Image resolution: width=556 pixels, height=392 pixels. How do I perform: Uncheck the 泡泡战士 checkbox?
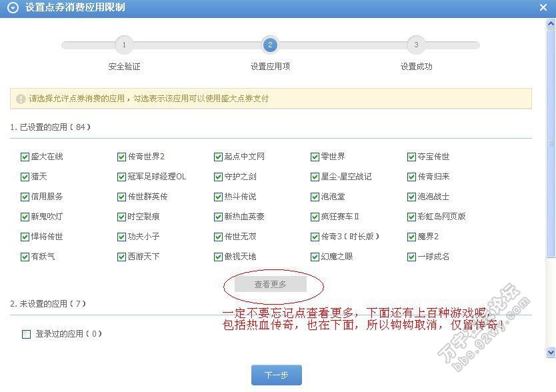pyautogui.click(x=411, y=197)
